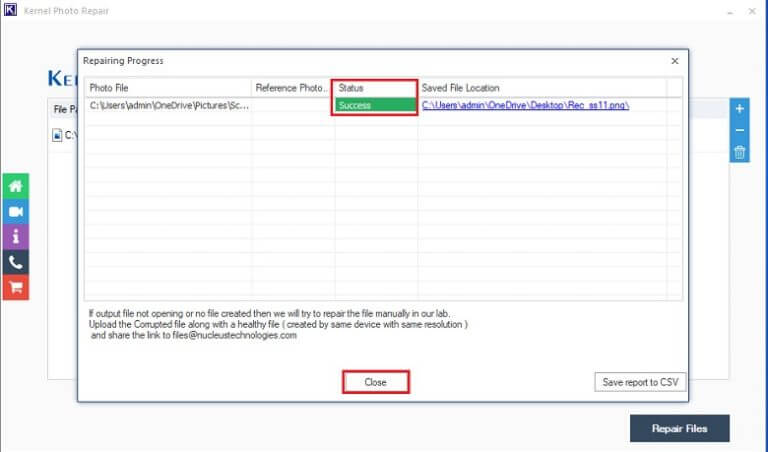Select the green Success status cell
Screen dimensions: 768x452
tap(375, 105)
